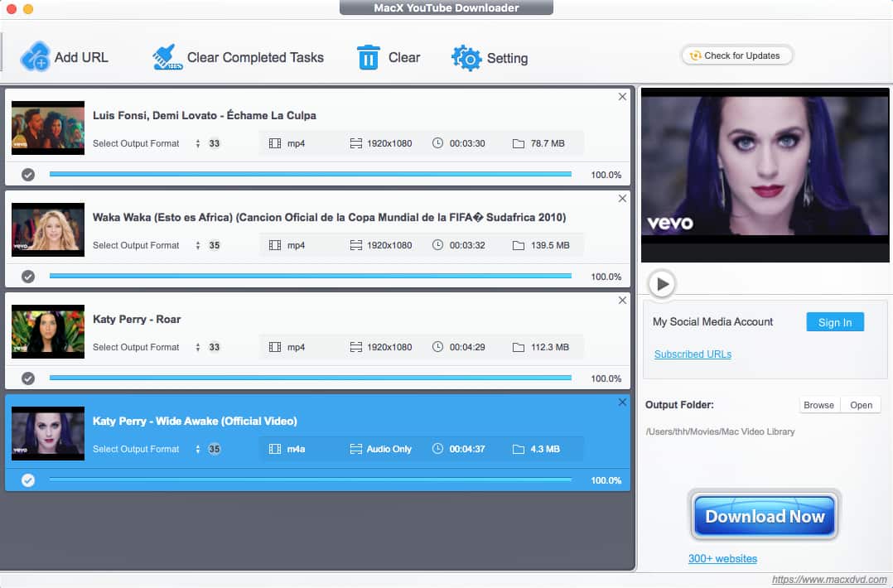
Task: Click the mp4 film icon on Luis Fonsi task
Action: (273, 142)
